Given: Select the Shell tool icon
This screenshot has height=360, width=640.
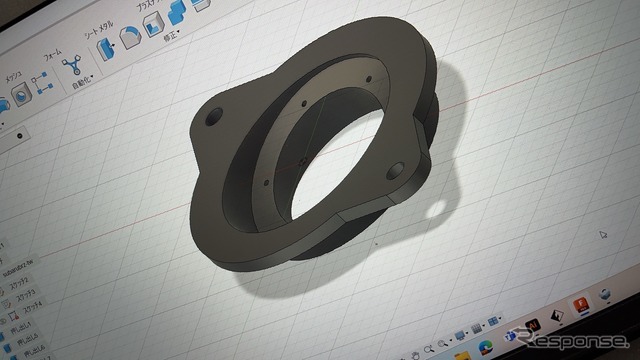Looking at the screenshot, I should click(x=154, y=25).
